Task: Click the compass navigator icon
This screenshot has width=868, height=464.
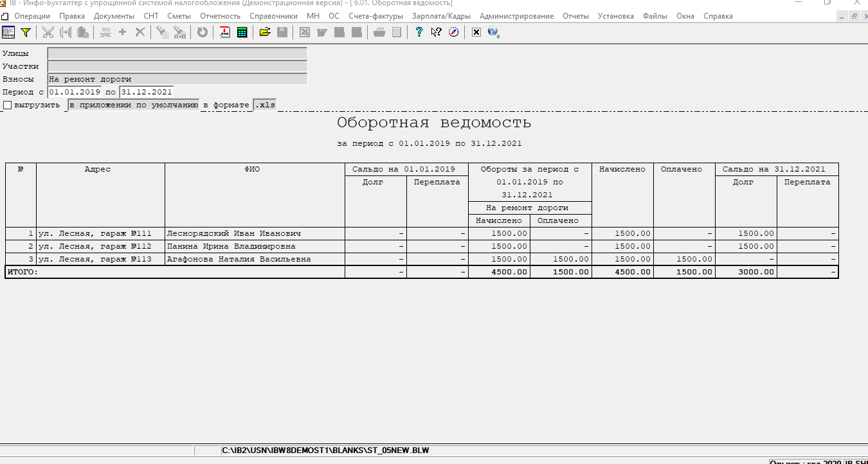Action: point(453,31)
